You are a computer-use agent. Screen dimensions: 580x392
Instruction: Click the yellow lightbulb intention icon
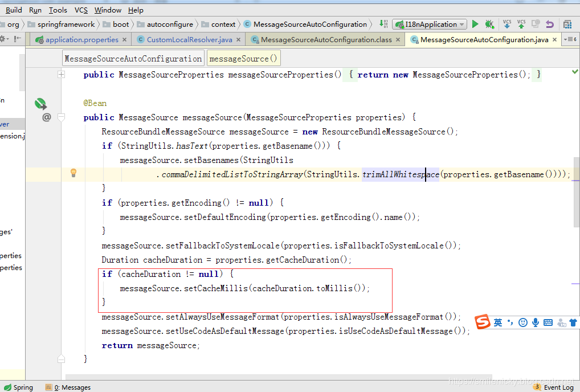tap(73, 173)
